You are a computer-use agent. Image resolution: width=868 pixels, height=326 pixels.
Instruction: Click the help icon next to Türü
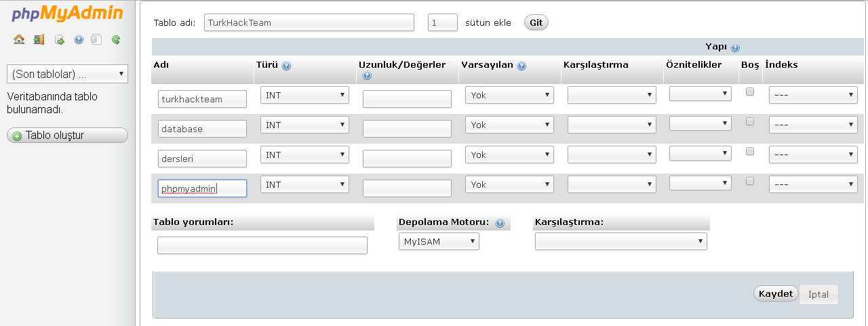tap(286, 66)
